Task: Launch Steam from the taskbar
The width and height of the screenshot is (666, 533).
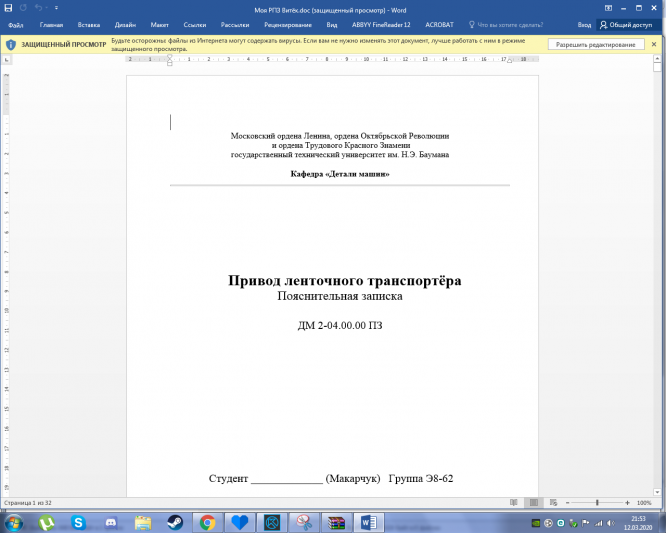Action: pos(174,522)
